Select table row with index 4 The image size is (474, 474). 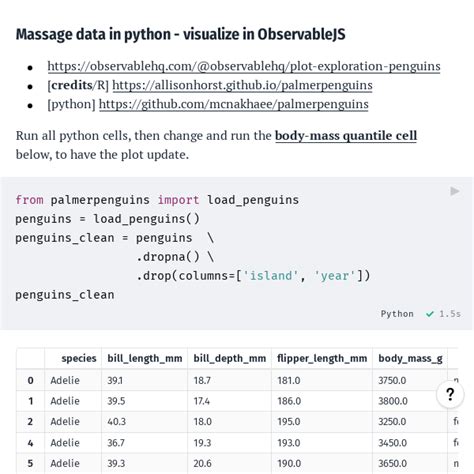click(x=237, y=443)
